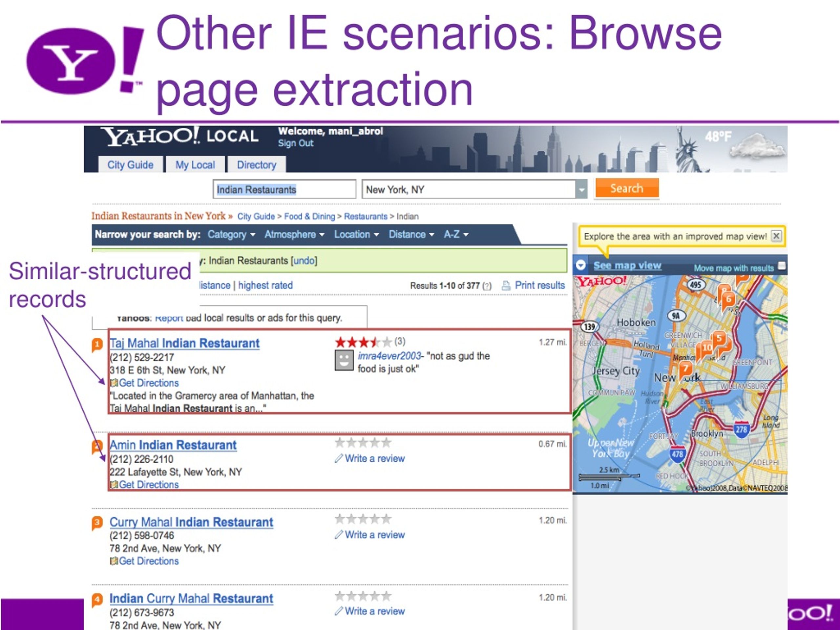Click the Hoboken label on the map

(x=636, y=323)
